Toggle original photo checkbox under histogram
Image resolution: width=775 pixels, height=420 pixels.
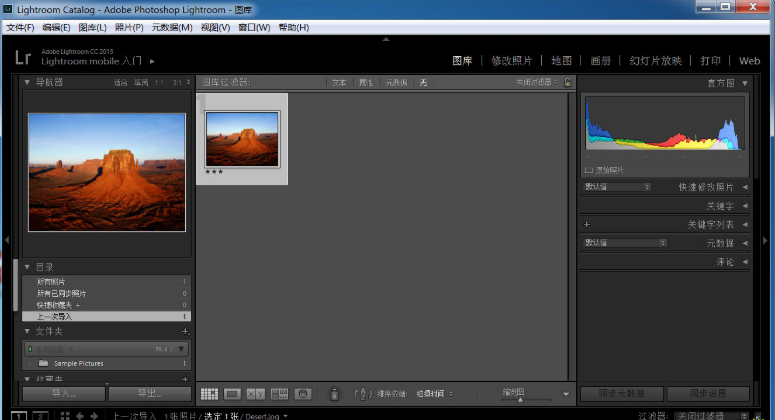point(589,170)
